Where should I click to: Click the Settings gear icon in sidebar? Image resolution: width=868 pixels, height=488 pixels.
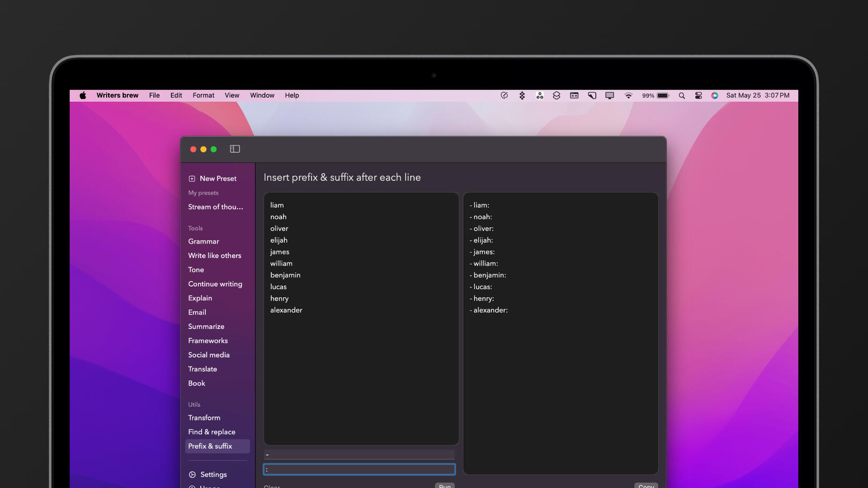[192, 475]
